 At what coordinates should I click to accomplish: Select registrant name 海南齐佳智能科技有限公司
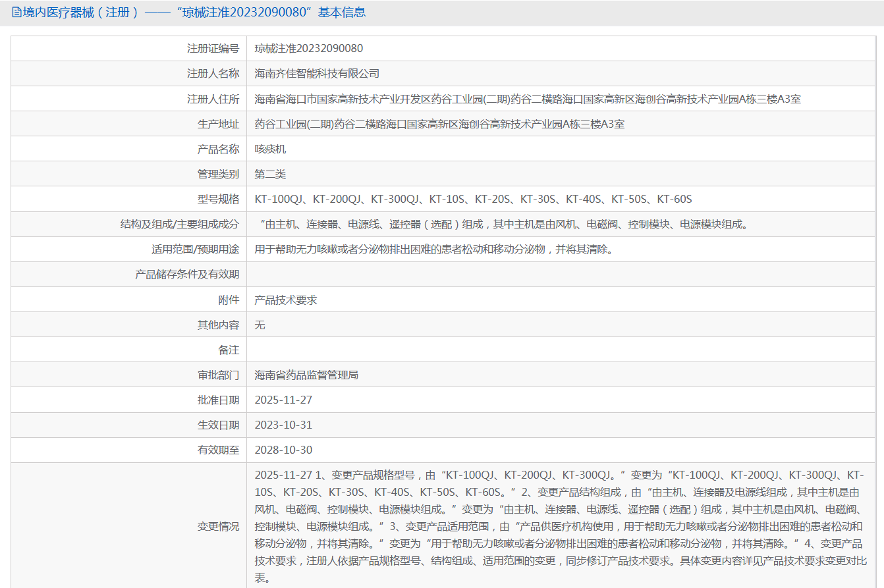pos(318,73)
